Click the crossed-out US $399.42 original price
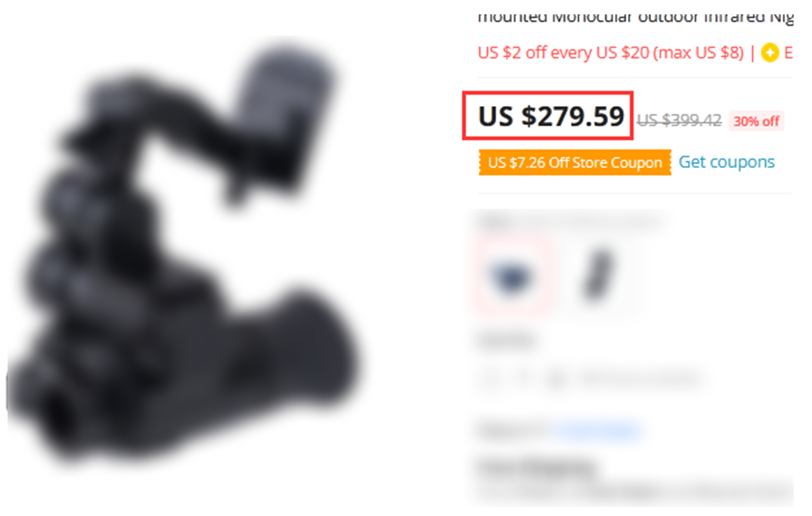812x516 pixels. tap(679, 121)
